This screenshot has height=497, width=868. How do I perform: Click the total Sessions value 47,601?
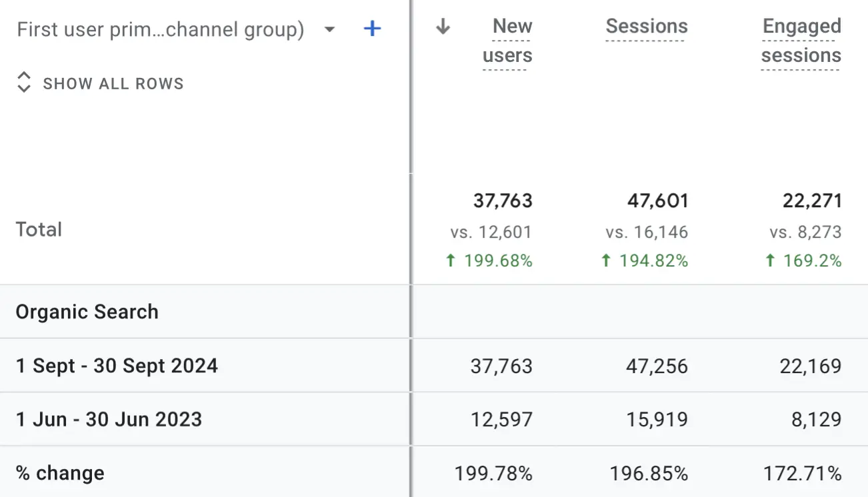click(657, 201)
